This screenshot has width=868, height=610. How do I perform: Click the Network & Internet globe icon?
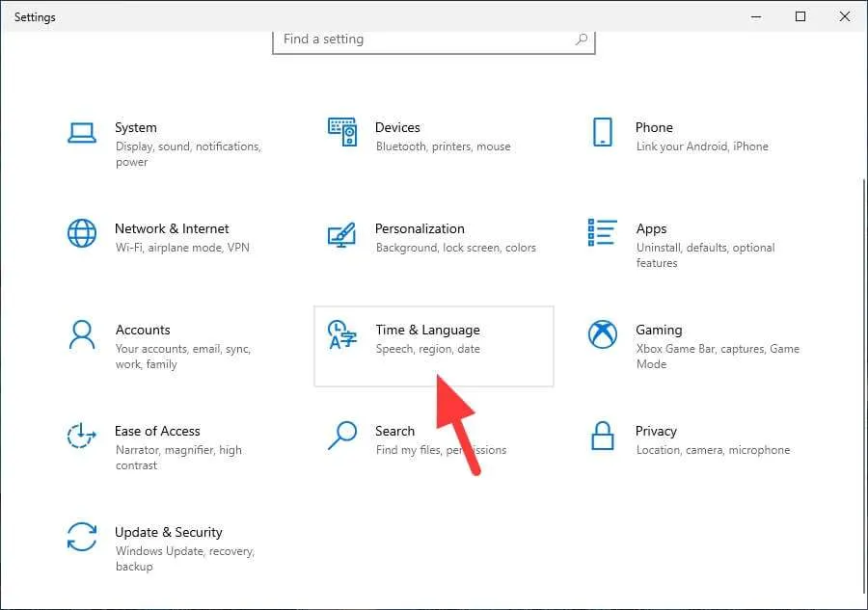pos(82,233)
